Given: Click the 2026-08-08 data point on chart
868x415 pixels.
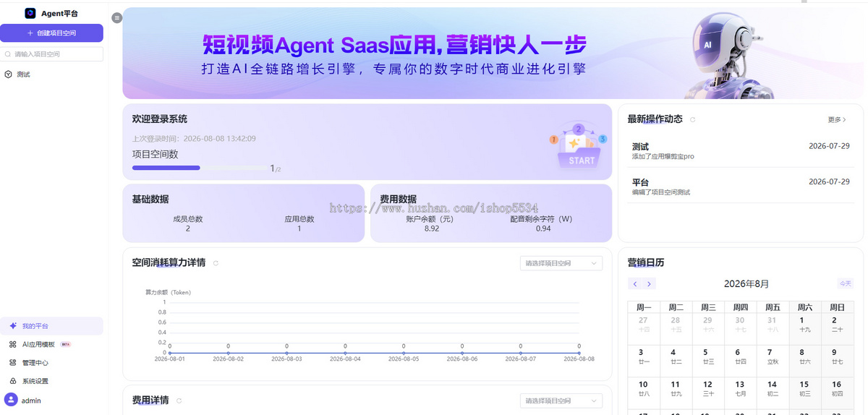Looking at the screenshot, I should click(x=579, y=353).
